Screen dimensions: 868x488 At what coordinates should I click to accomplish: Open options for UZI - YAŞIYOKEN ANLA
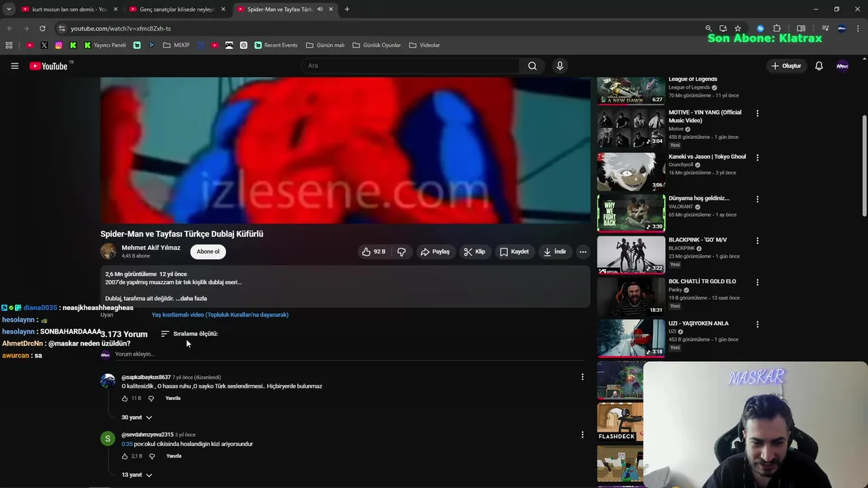pos(757,324)
